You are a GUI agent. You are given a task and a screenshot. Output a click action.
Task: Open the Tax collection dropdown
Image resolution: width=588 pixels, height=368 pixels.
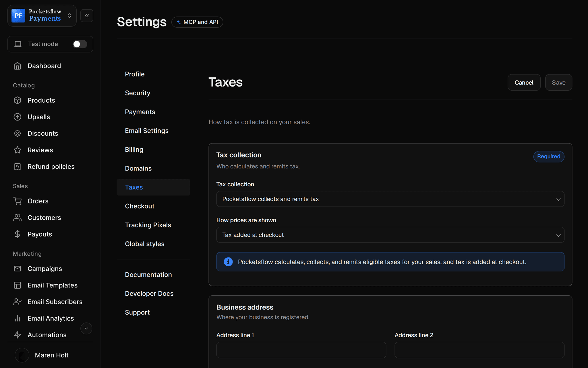tap(390, 199)
